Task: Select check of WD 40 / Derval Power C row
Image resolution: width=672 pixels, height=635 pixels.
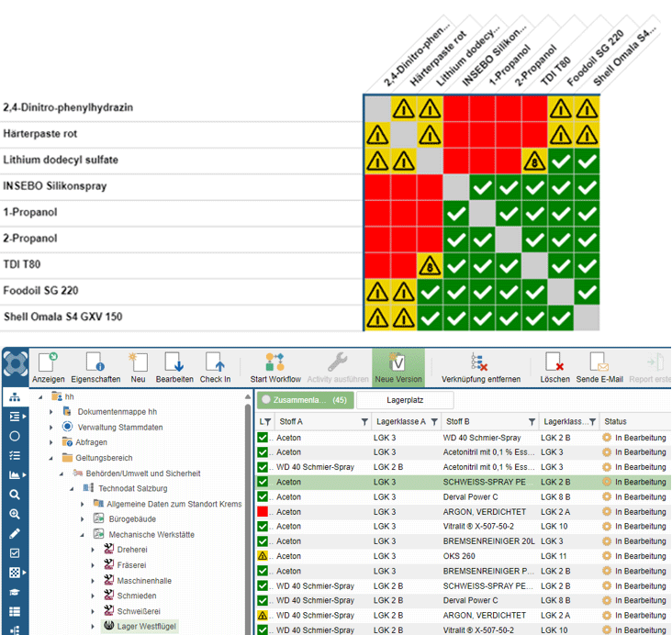Action: point(263,600)
